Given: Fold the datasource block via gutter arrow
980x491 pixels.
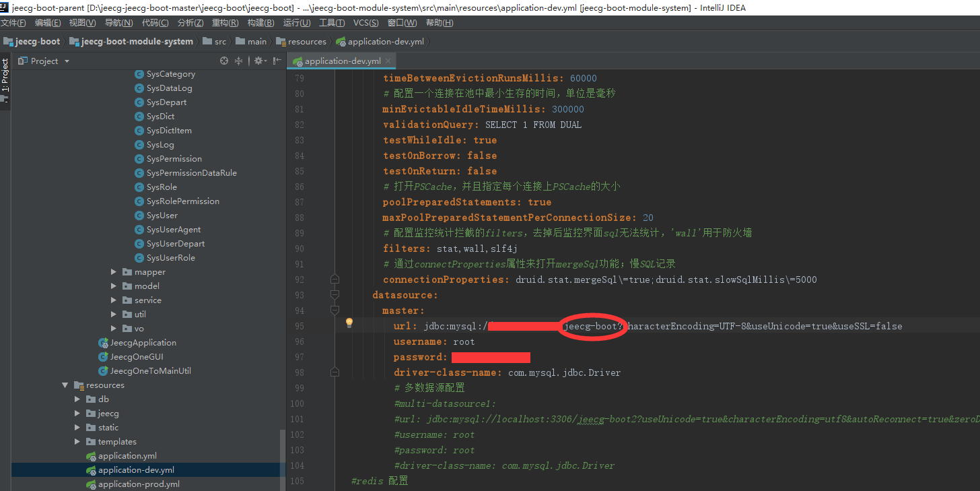Looking at the screenshot, I should (335, 294).
